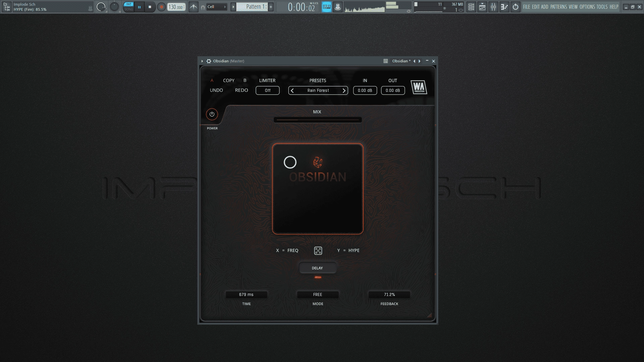Click the MIX slider bar

pos(318,120)
